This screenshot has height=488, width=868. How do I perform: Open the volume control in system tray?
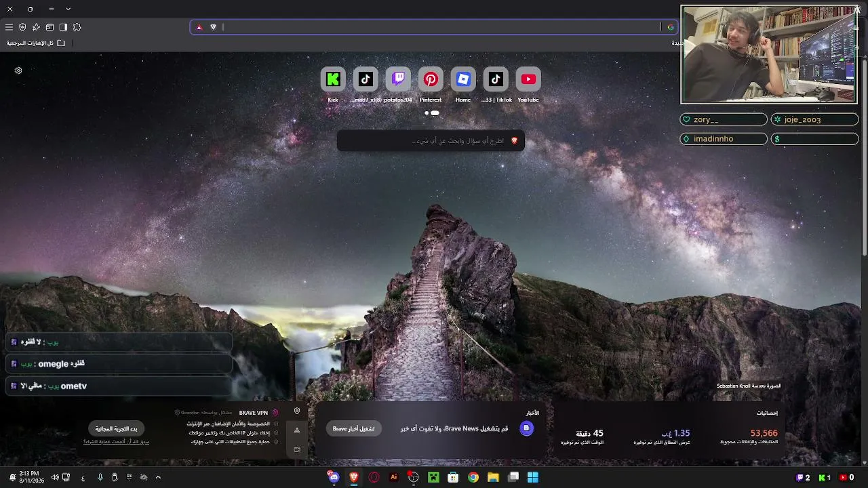point(55,477)
